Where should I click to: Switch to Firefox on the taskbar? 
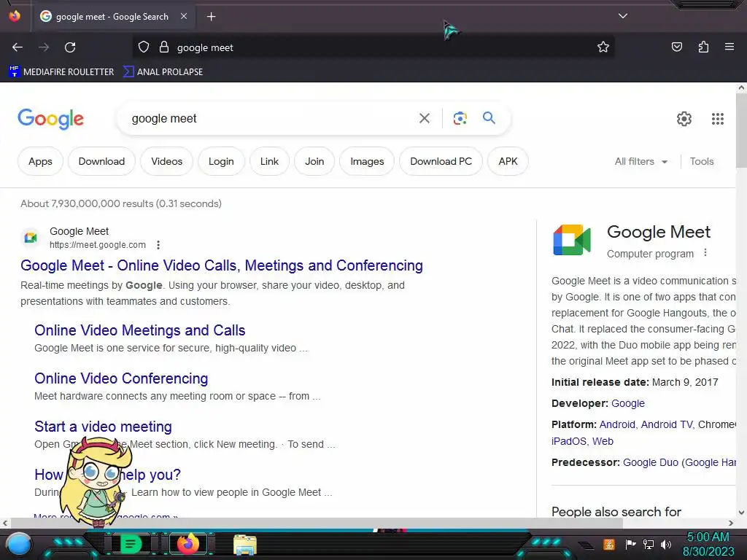pyautogui.click(x=187, y=544)
